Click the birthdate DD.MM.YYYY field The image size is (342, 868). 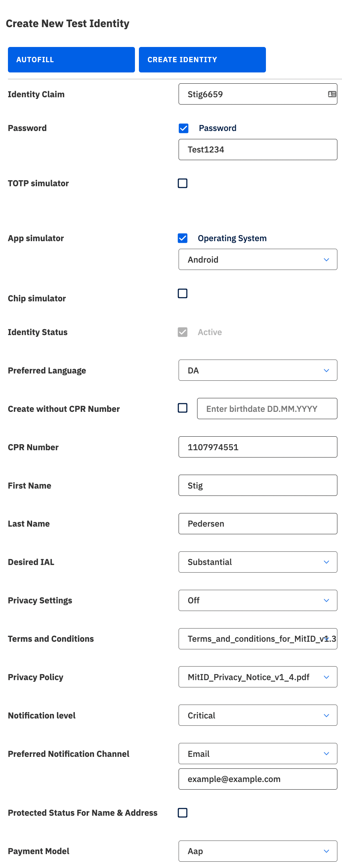pyautogui.click(x=267, y=409)
